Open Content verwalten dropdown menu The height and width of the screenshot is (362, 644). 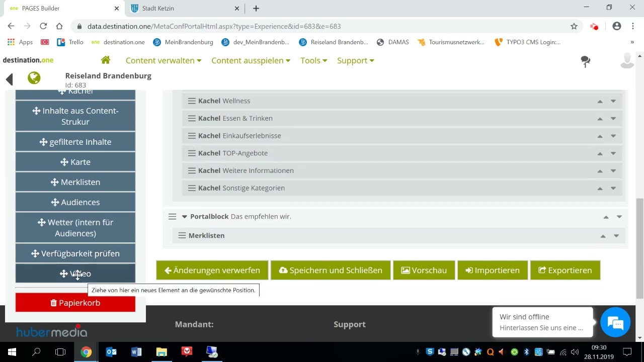[164, 60]
